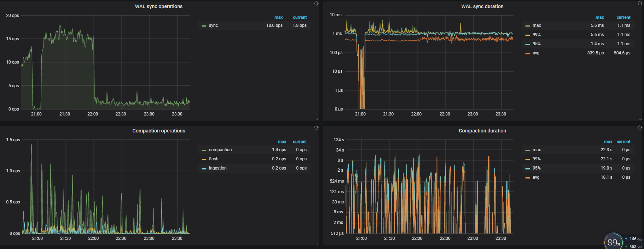Image resolution: width=644 pixels, height=249 pixels.
Task: Click the loading spinner on Compaction duration panel
Action: pos(640,128)
